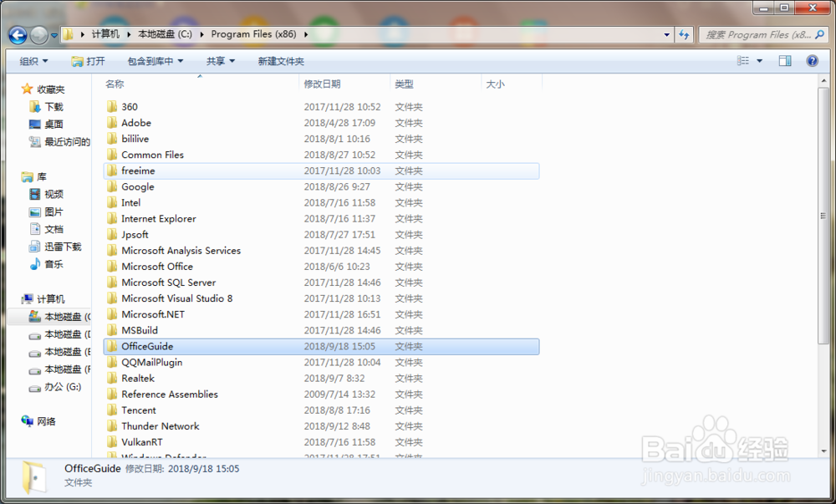Open the 组织 menu
Viewport: 836px width, 504px height.
33,61
